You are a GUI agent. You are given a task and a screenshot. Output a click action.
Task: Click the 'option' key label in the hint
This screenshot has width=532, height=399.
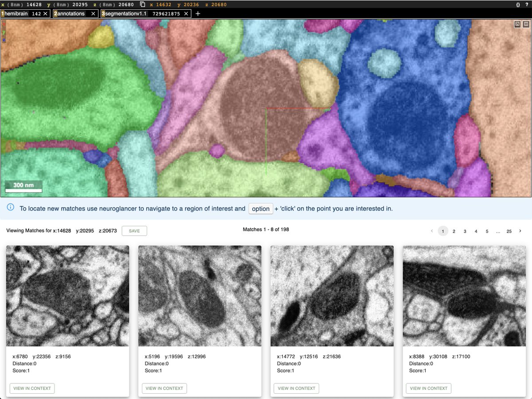261,209
